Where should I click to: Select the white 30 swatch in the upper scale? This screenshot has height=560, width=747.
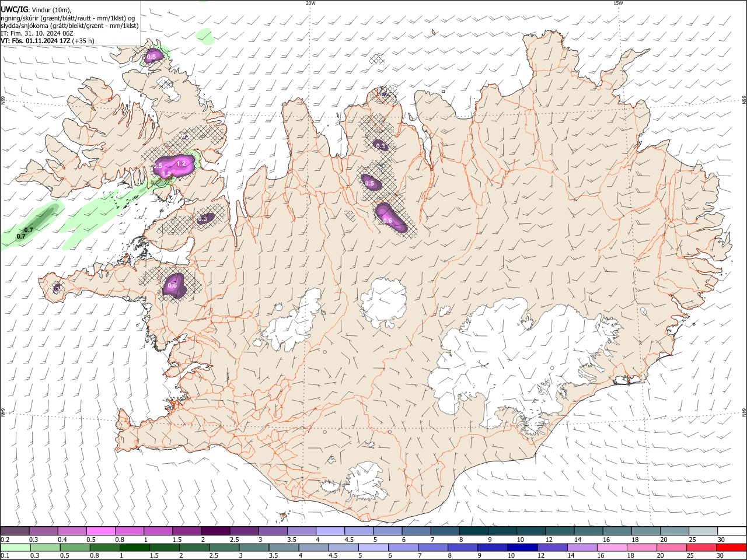pyautogui.click(x=732, y=531)
